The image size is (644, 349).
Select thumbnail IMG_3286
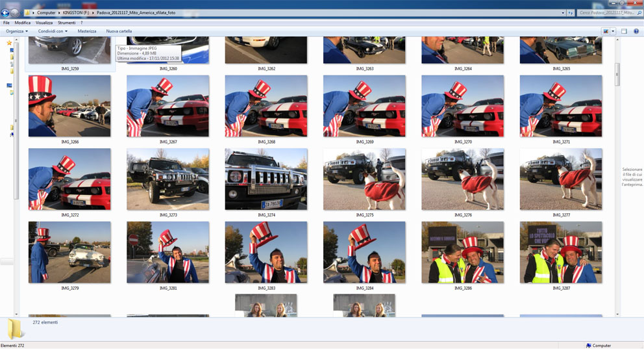click(x=462, y=252)
